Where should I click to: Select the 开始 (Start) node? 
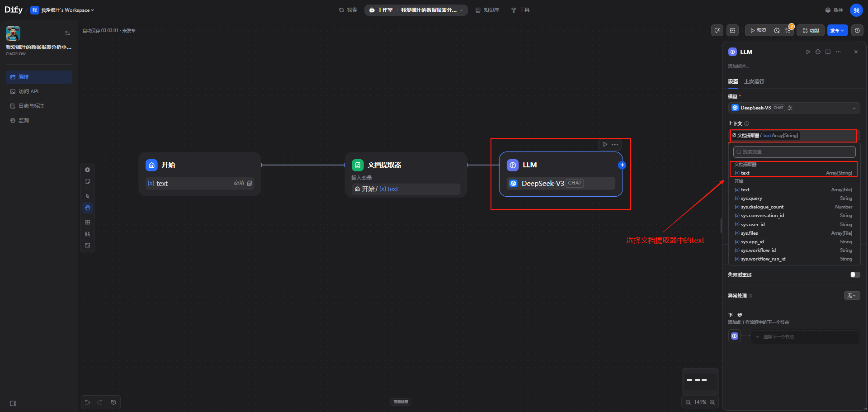click(x=200, y=174)
